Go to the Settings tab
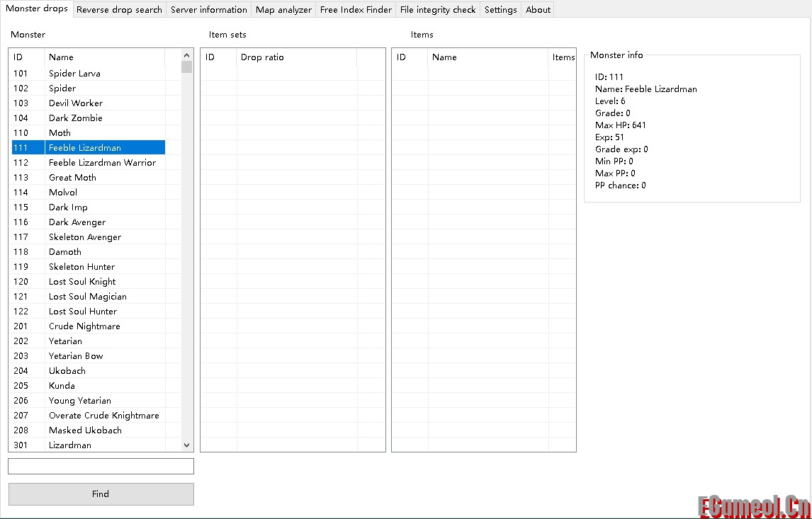This screenshot has height=519, width=812. pos(500,10)
